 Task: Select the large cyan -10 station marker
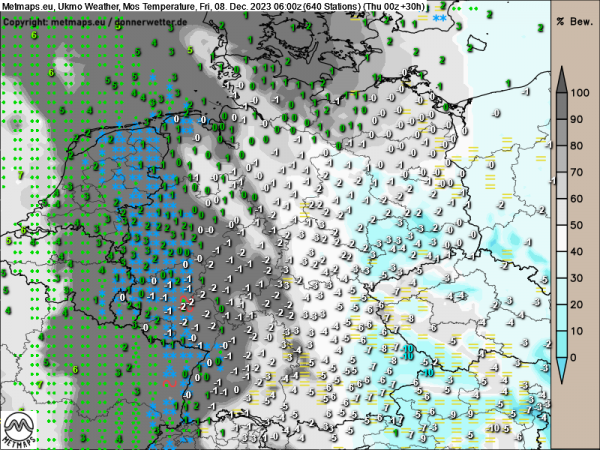(410, 350)
